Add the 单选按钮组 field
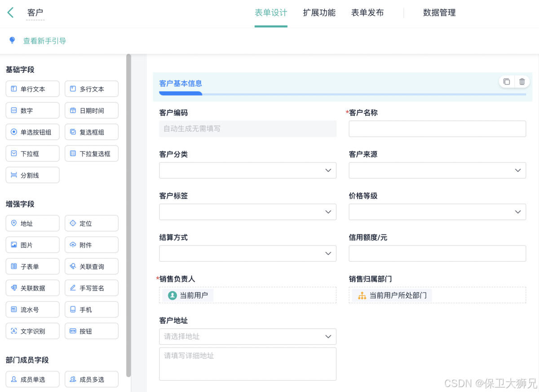 [x=32, y=132]
